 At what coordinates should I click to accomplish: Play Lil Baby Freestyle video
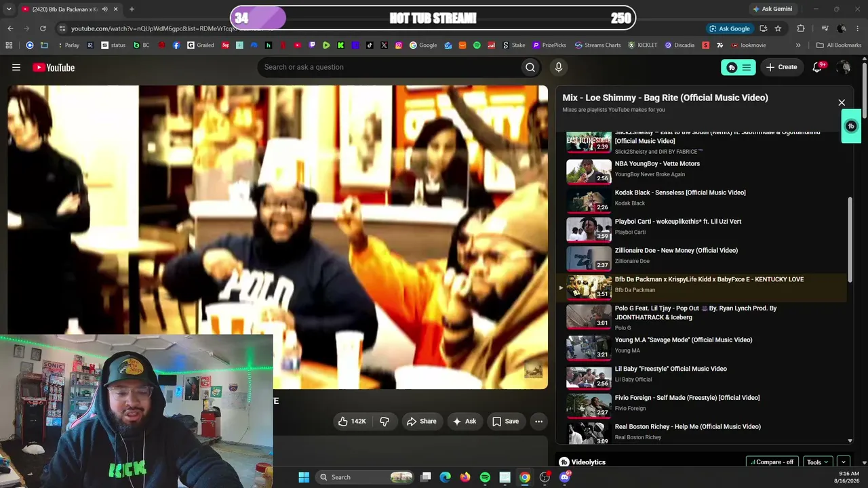pyautogui.click(x=701, y=377)
